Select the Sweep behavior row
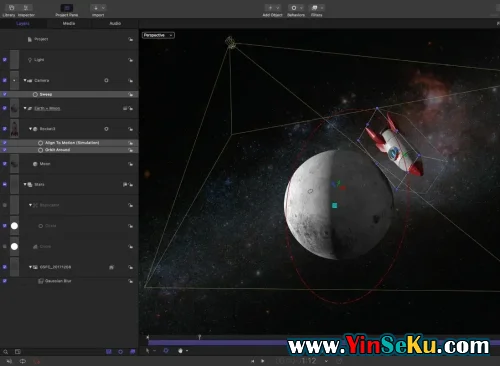 pyautogui.click(x=69, y=94)
